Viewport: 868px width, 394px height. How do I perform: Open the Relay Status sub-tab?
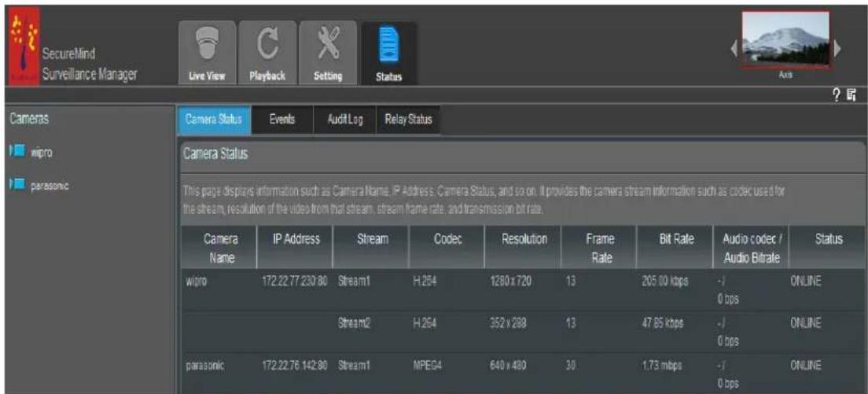pyautogui.click(x=408, y=119)
